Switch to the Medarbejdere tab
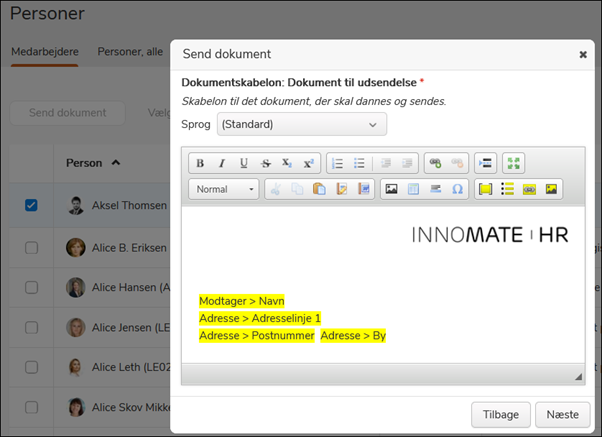This screenshot has width=602, height=437. (x=44, y=52)
